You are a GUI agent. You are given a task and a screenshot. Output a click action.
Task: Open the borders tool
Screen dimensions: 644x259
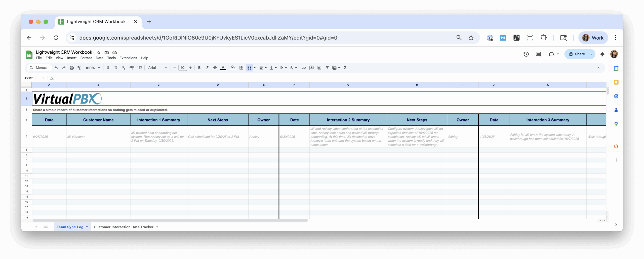[x=241, y=68]
